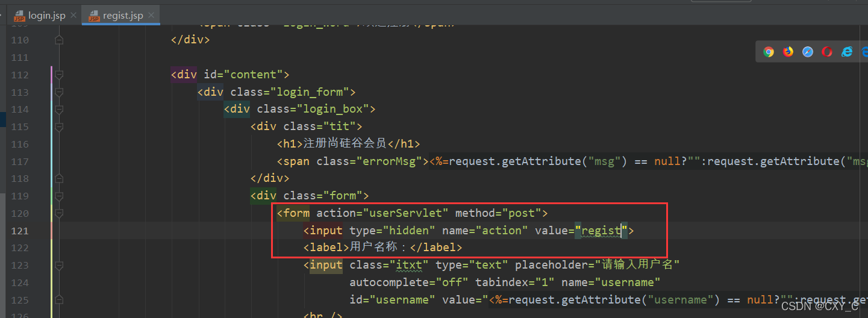The width and height of the screenshot is (868, 318).
Task: Click line number 122 in gutter
Action: 20,248
